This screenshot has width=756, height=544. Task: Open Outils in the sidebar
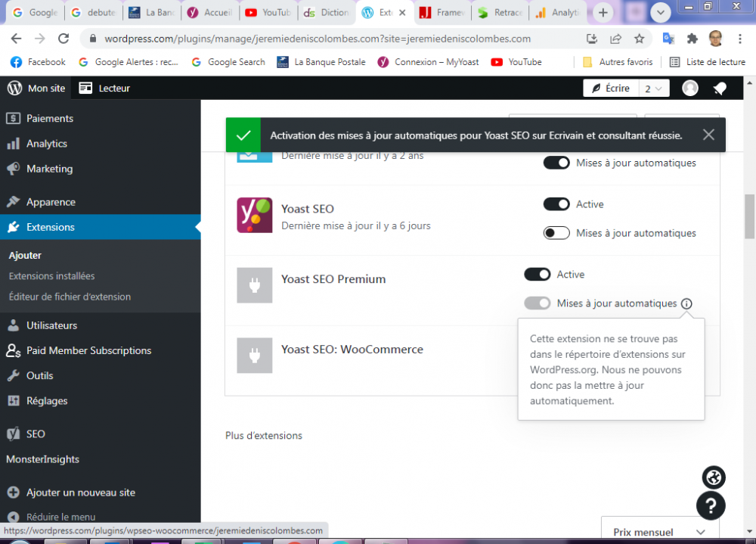[x=101, y=375]
